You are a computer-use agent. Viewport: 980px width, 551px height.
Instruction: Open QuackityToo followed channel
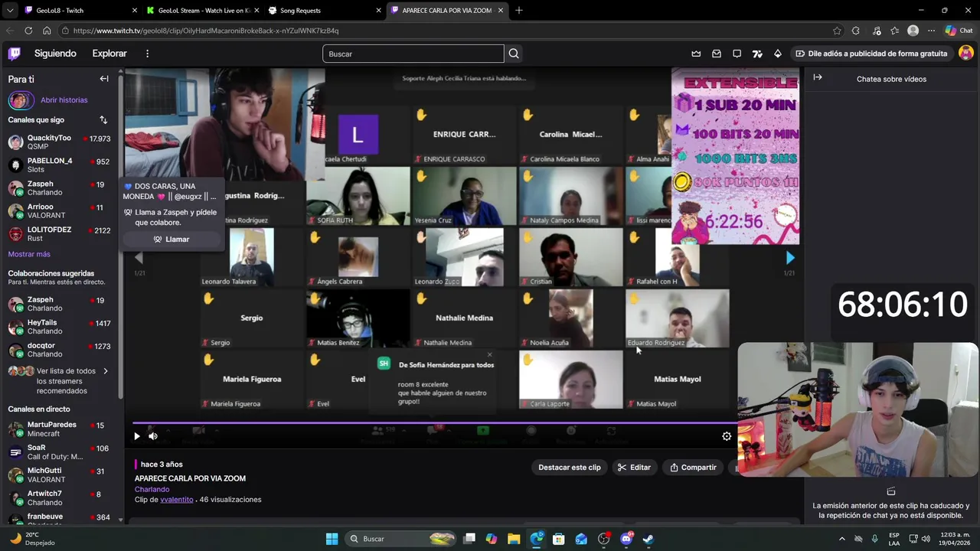pyautogui.click(x=60, y=142)
